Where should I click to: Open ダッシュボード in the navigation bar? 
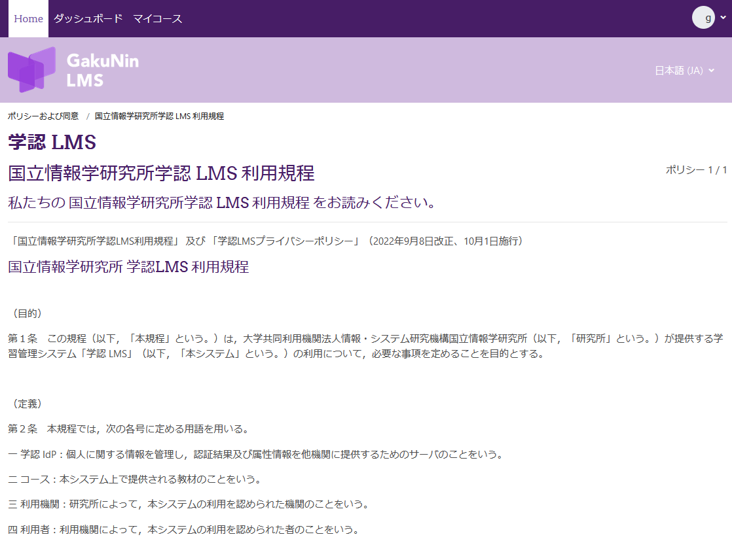click(88, 19)
